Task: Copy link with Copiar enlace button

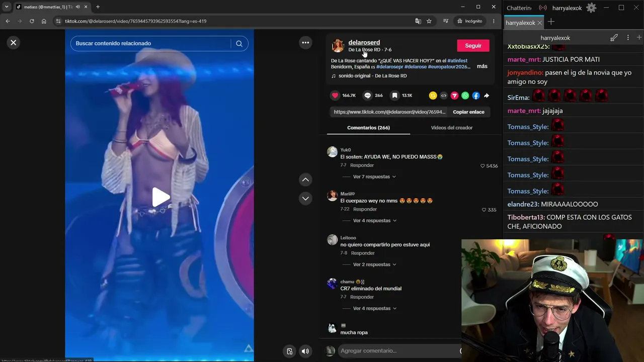Action: coord(468,112)
